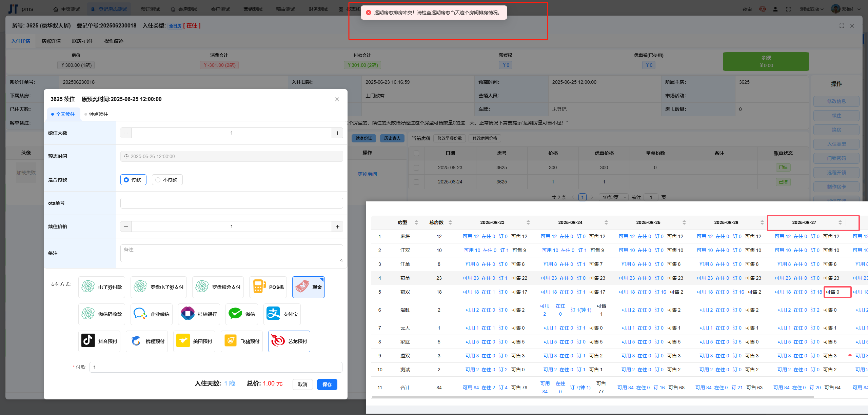Sort by the 2025-06-27 column arrows
The height and width of the screenshot is (415, 868).
(x=840, y=222)
